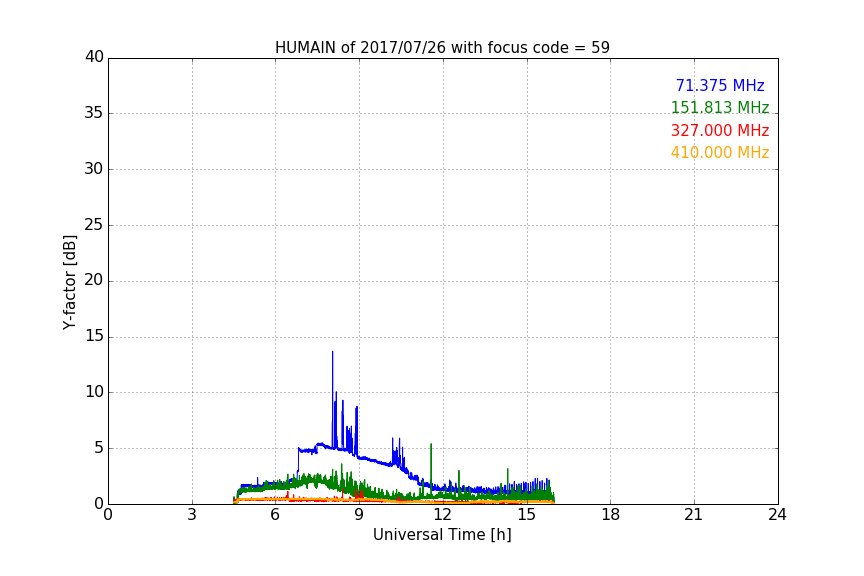Viewport: 864px width, 576px height.
Task: Click the x-axis tick label 21
Action: pyautogui.click(x=694, y=515)
